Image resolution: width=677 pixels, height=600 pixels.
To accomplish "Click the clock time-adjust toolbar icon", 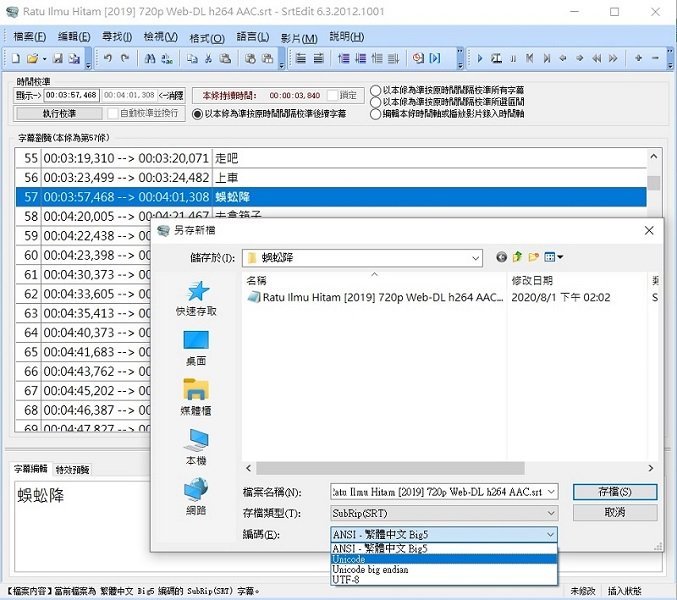I will click(418, 58).
